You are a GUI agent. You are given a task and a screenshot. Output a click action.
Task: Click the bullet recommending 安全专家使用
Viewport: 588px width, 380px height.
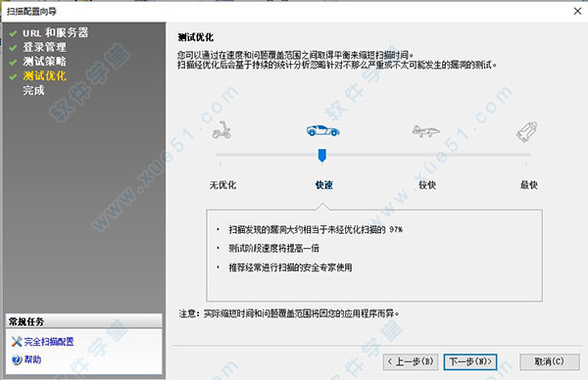click(290, 267)
